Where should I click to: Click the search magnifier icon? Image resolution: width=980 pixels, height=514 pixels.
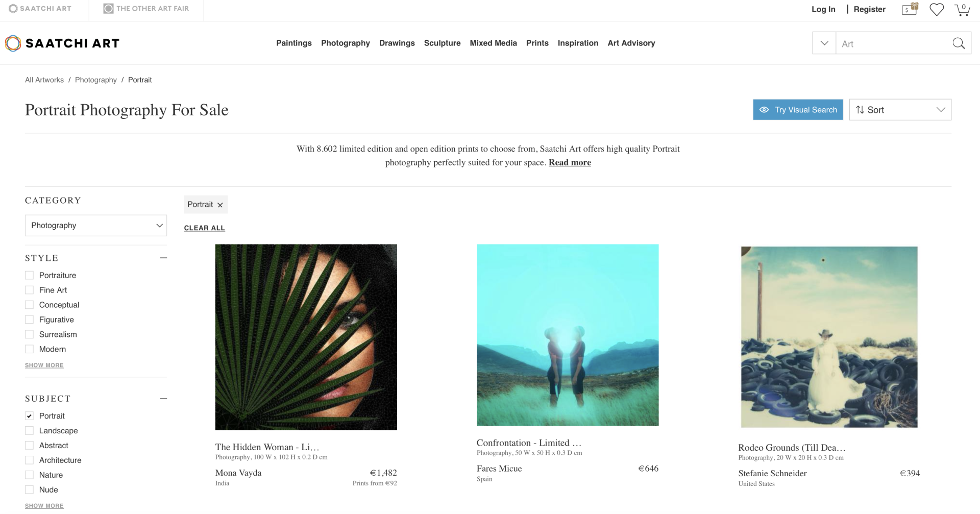(x=959, y=43)
